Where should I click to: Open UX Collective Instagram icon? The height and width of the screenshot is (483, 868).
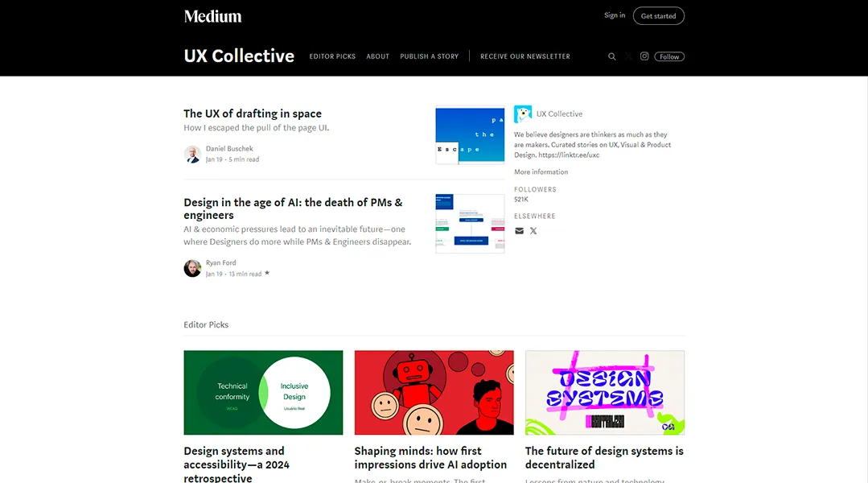click(x=644, y=56)
